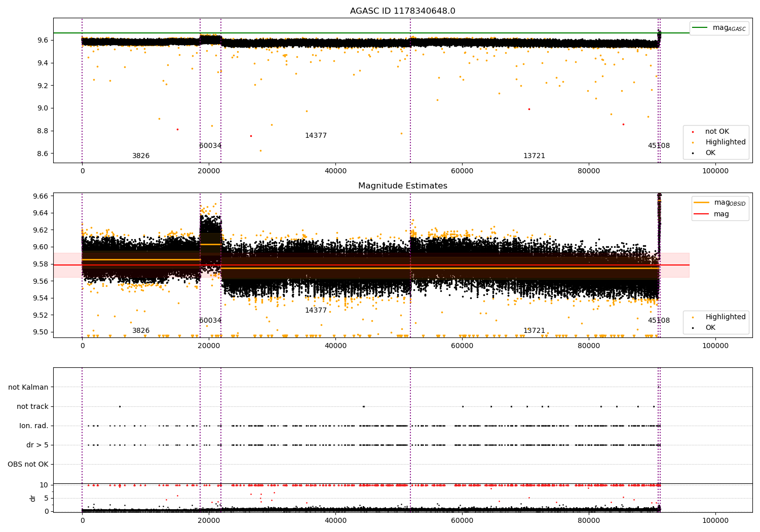The image size is (760, 532).
Task: Select the mag AGASC legend entry
Action: (719, 28)
